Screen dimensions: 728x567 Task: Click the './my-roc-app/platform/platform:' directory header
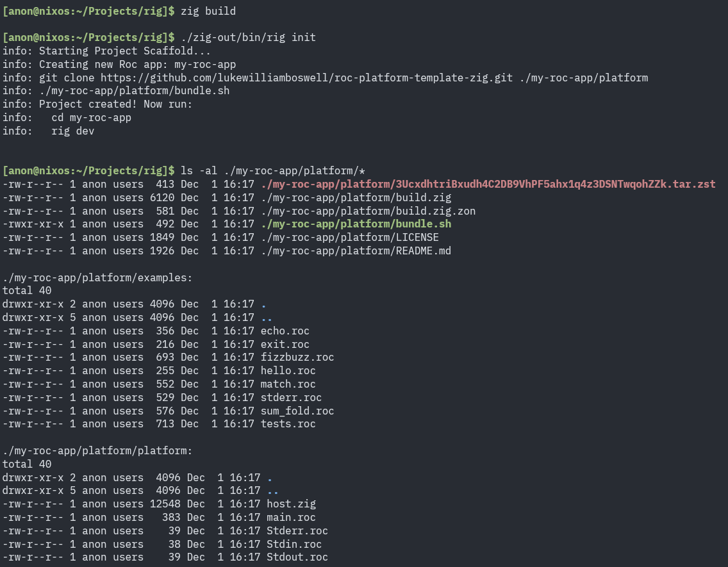[x=97, y=451]
